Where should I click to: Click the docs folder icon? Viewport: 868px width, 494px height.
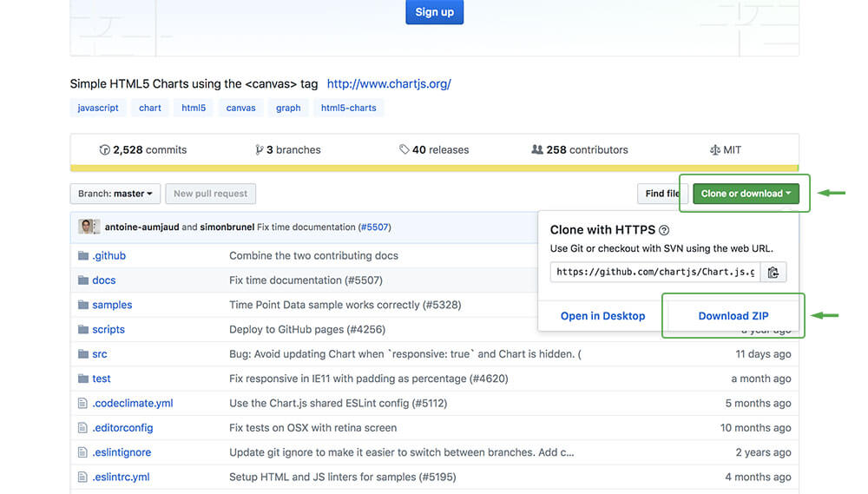(83, 280)
